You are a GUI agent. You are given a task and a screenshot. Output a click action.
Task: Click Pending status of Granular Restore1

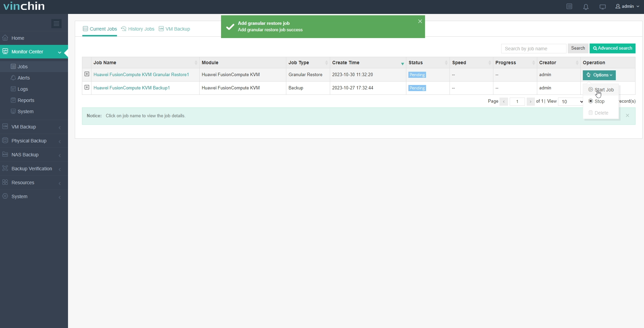click(x=417, y=75)
